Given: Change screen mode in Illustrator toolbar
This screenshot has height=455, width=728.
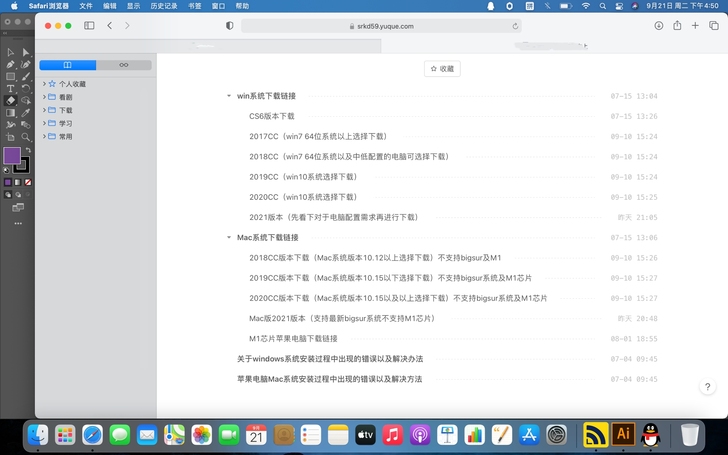Looking at the screenshot, I should coord(18,208).
